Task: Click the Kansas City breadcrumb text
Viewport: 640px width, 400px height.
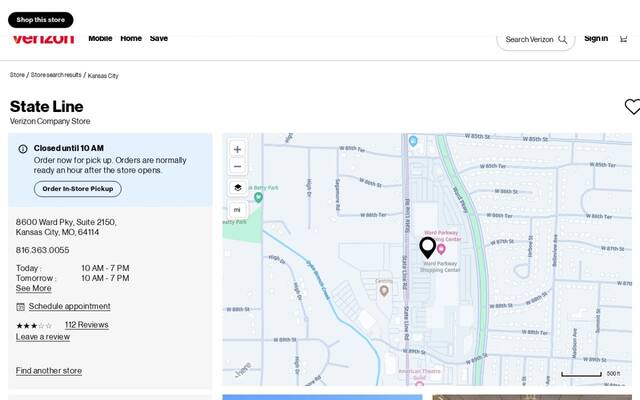Action: click(x=103, y=76)
